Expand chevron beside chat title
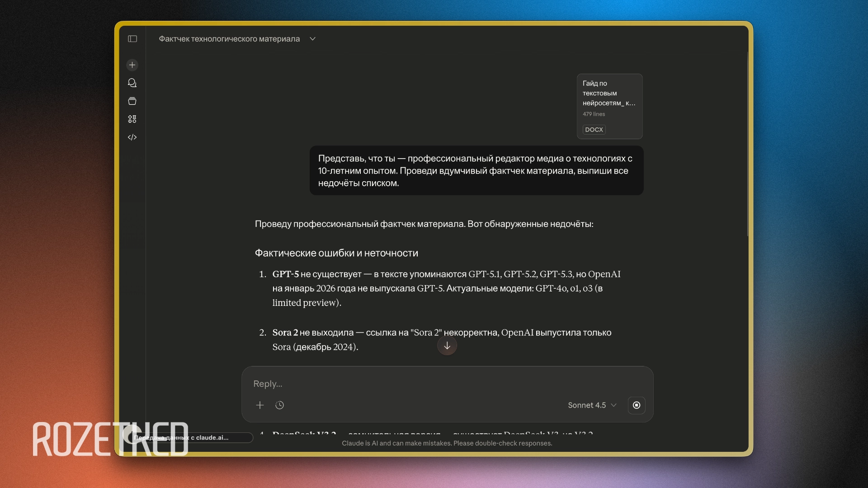 coord(312,39)
